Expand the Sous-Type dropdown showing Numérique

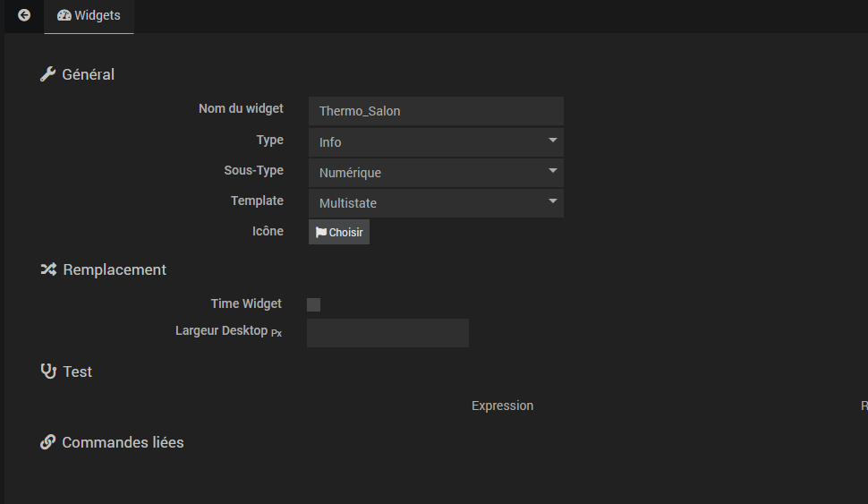[x=436, y=172]
